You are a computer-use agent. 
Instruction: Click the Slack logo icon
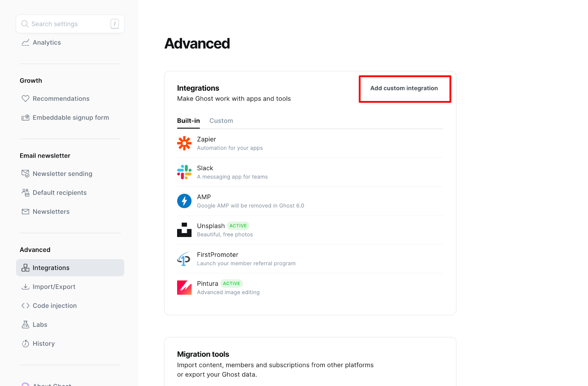pos(184,172)
